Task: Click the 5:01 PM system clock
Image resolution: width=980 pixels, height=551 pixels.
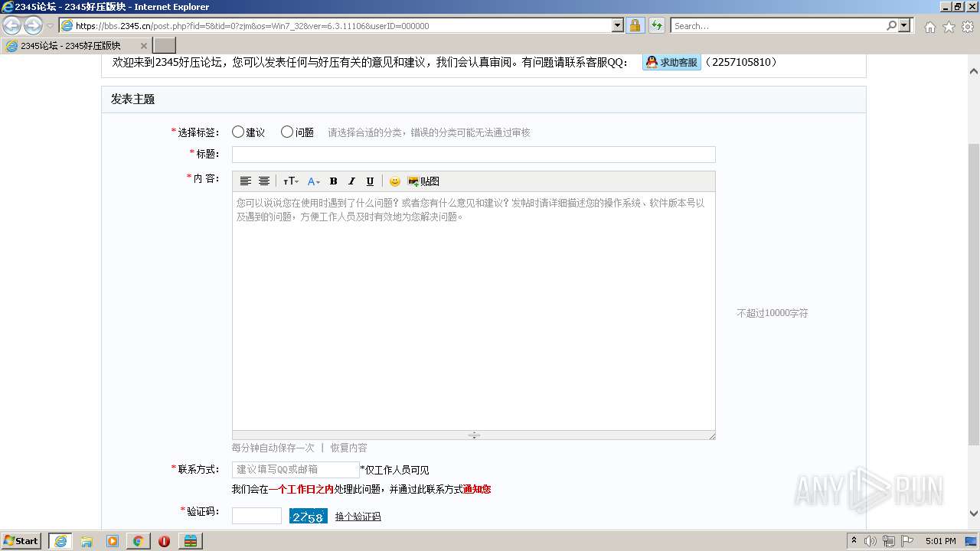Action: 940,541
